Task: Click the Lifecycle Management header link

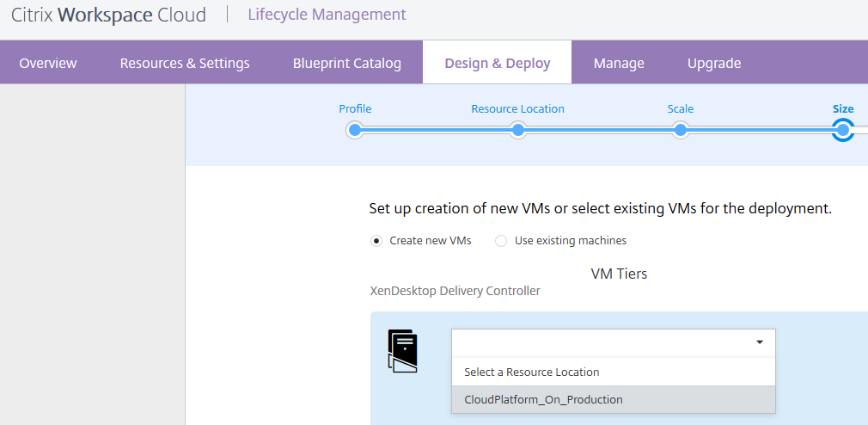Action: [327, 15]
